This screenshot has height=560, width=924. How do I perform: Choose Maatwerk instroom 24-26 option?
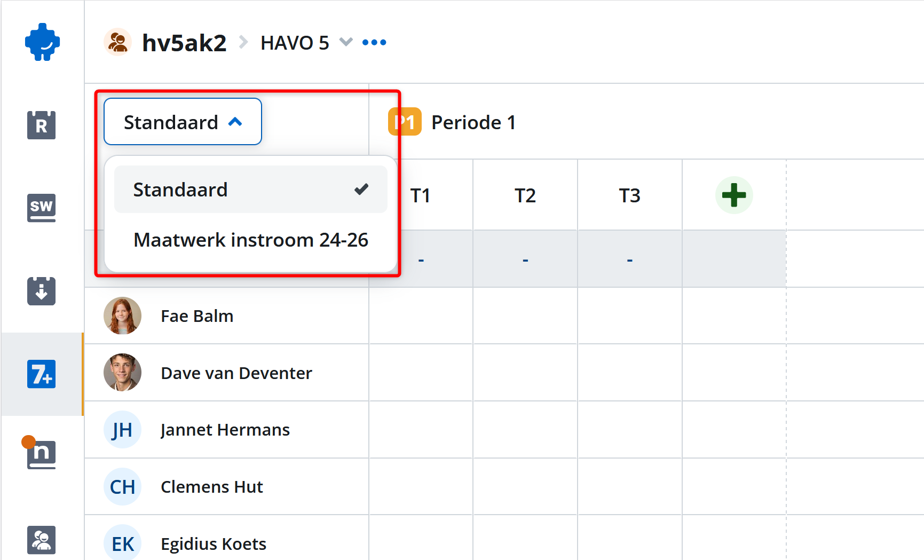tap(250, 240)
